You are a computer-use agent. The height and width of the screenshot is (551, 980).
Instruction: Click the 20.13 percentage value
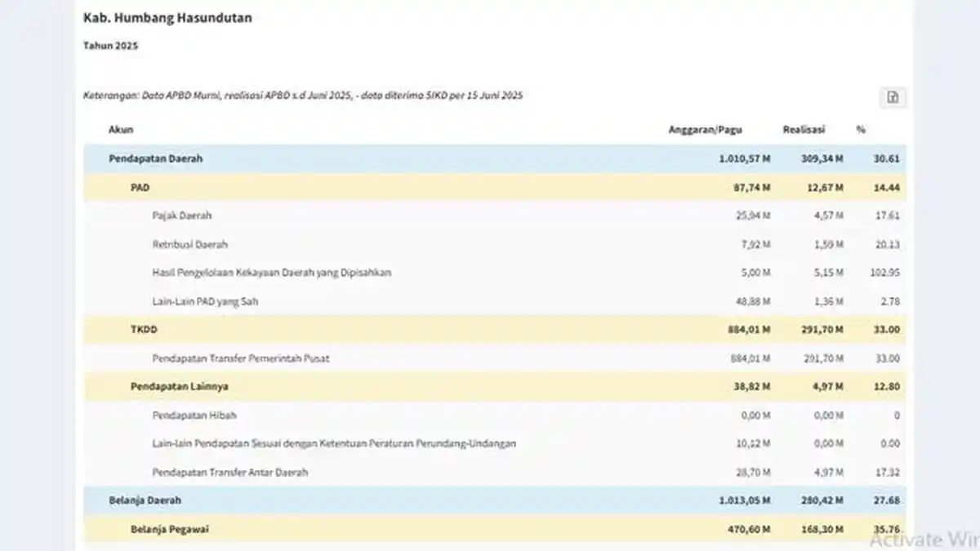click(x=887, y=244)
